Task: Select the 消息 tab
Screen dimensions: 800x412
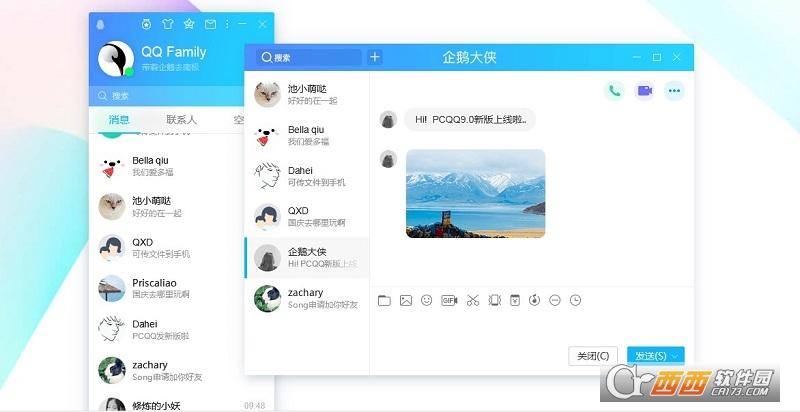Action: (x=119, y=120)
